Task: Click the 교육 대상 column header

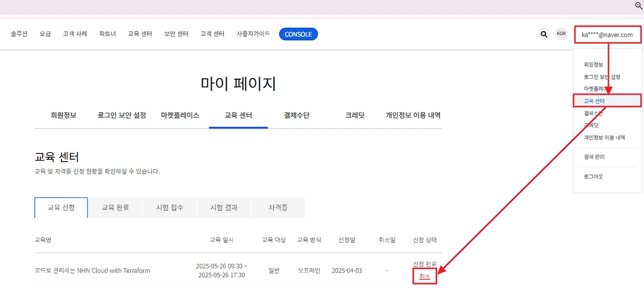Action: point(274,240)
